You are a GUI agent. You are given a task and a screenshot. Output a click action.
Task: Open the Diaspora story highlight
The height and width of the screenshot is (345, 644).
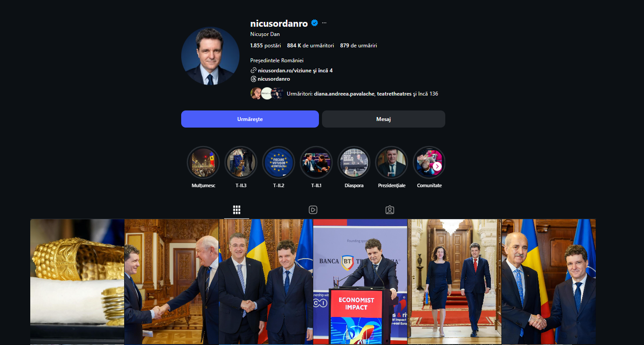pos(354,163)
